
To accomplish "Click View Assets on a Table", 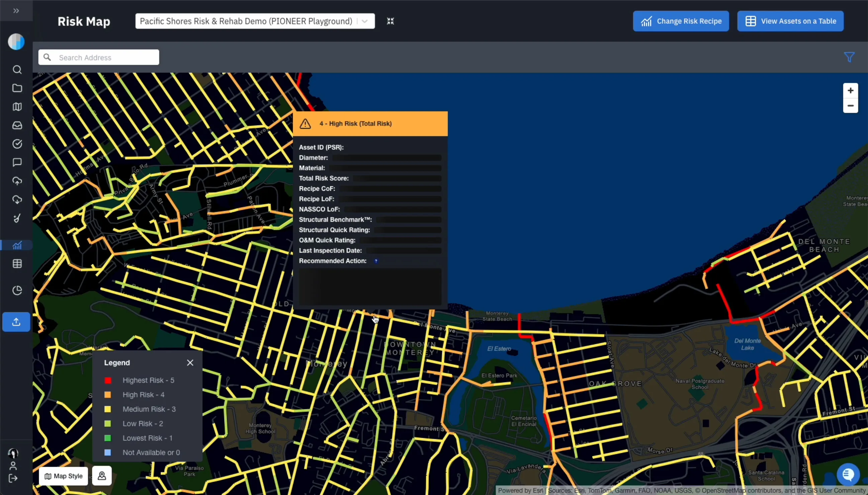I will [x=790, y=21].
